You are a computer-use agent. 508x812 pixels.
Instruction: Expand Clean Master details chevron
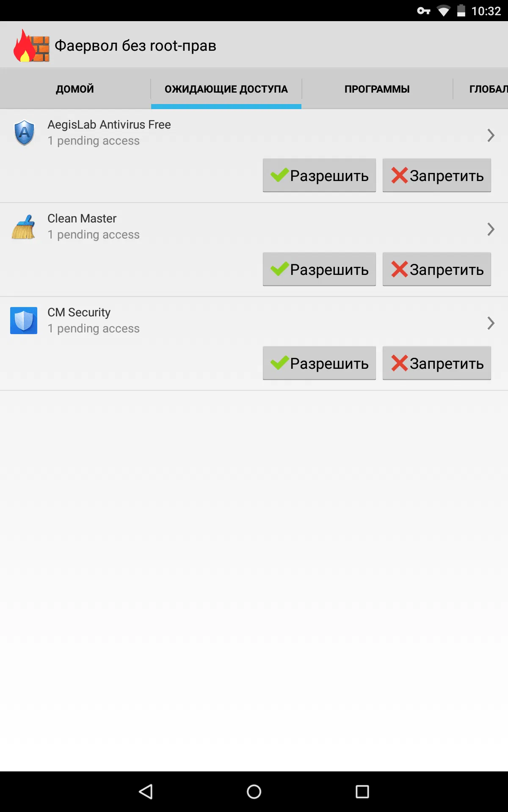click(491, 229)
